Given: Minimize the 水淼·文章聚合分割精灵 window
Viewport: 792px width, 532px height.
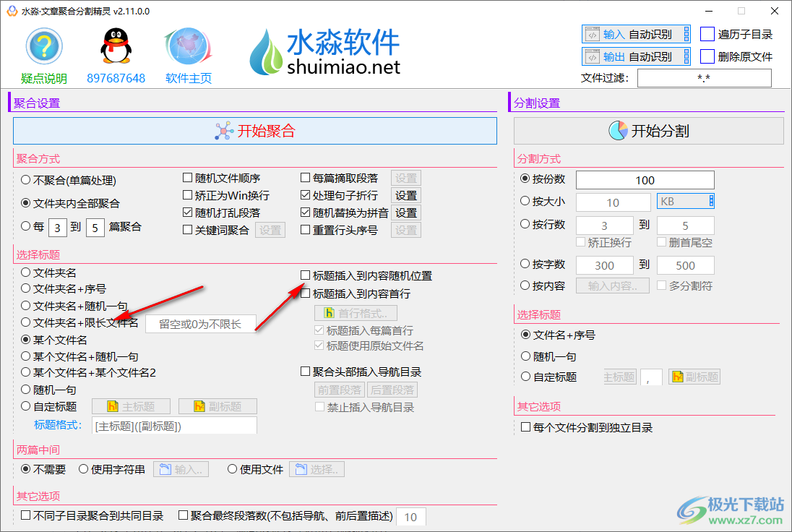Looking at the screenshot, I should 709,11.
